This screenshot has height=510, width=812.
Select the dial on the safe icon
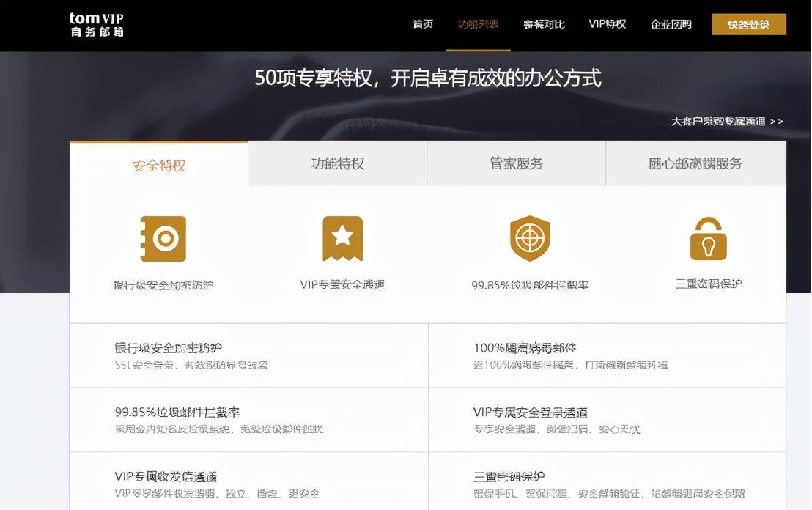point(166,237)
